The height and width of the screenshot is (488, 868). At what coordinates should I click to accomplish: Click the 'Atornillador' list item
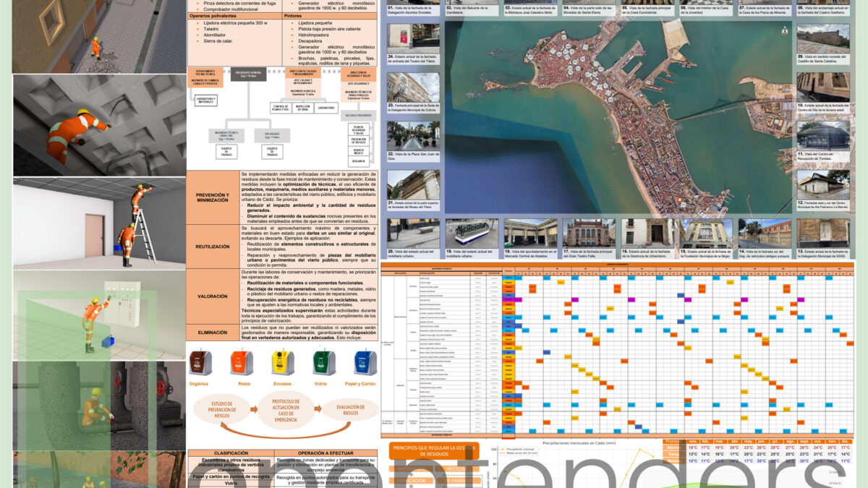pos(216,34)
